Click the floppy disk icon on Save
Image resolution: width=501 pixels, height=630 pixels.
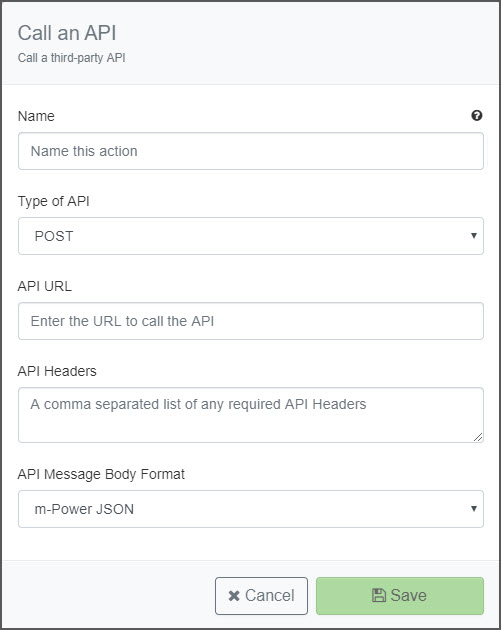[378, 595]
